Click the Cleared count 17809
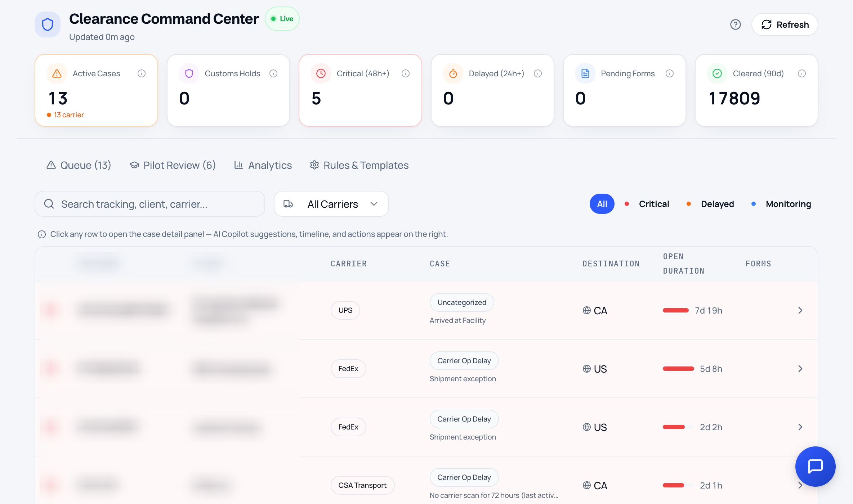This screenshot has height=504, width=853. [734, 98]
